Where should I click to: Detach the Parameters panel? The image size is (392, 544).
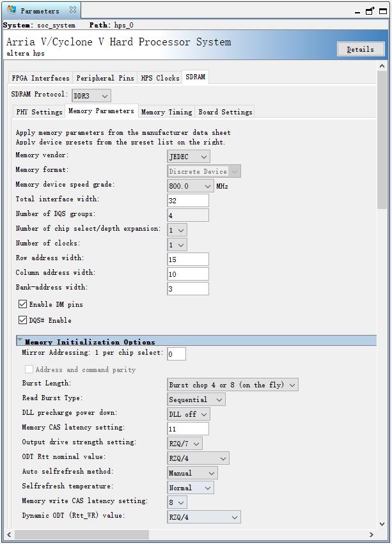(x=370, y=11)
